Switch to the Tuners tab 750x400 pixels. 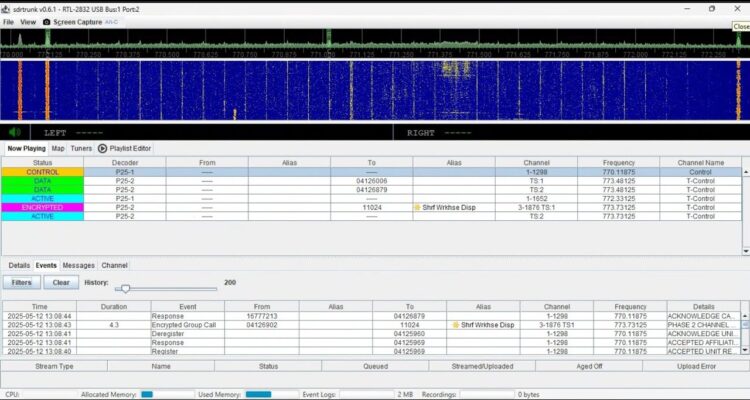81,148
